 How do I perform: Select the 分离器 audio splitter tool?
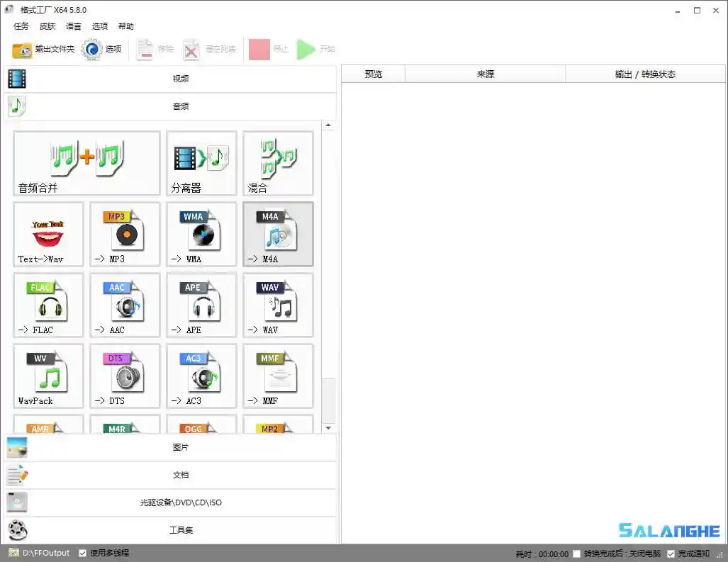click(201, 163)
